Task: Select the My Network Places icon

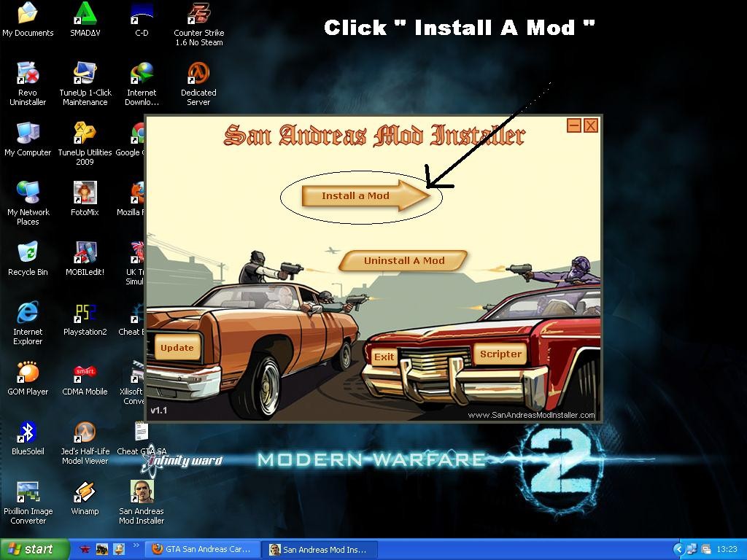Action: point(28,203)
